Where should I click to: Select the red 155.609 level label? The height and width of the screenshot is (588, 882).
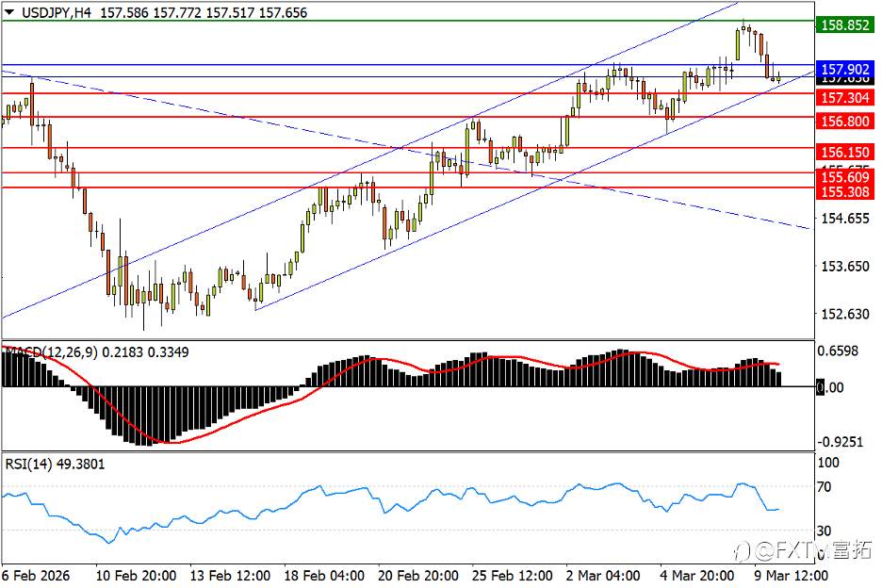tap(845, 177)
